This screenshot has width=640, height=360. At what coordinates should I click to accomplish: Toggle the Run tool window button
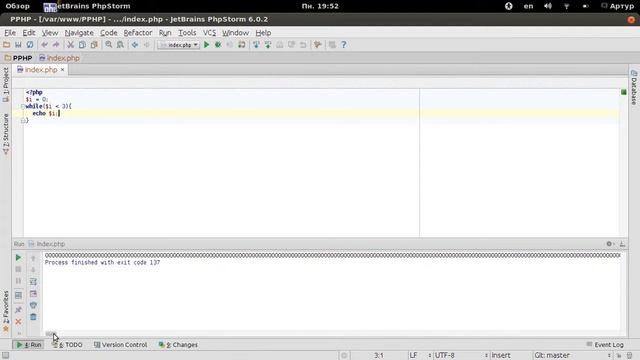28,345
